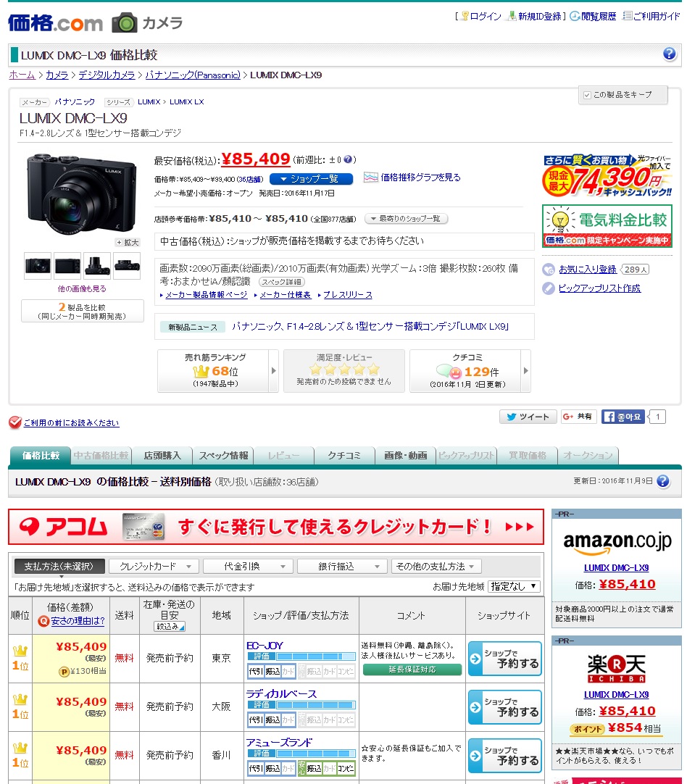Open the Panasonic breadcrumb link
687x784 pixels.
(x=192, y=75)
